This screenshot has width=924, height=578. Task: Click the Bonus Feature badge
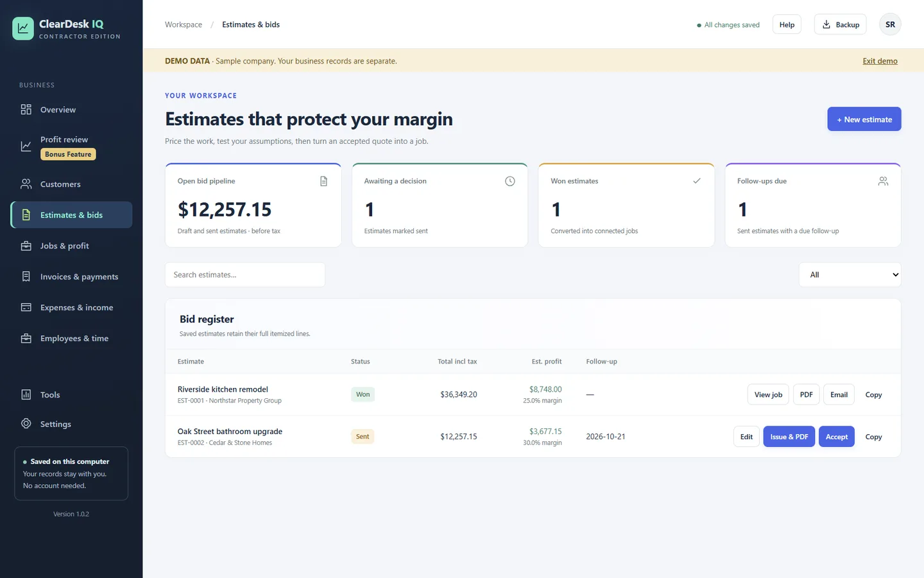coord(68,154)
